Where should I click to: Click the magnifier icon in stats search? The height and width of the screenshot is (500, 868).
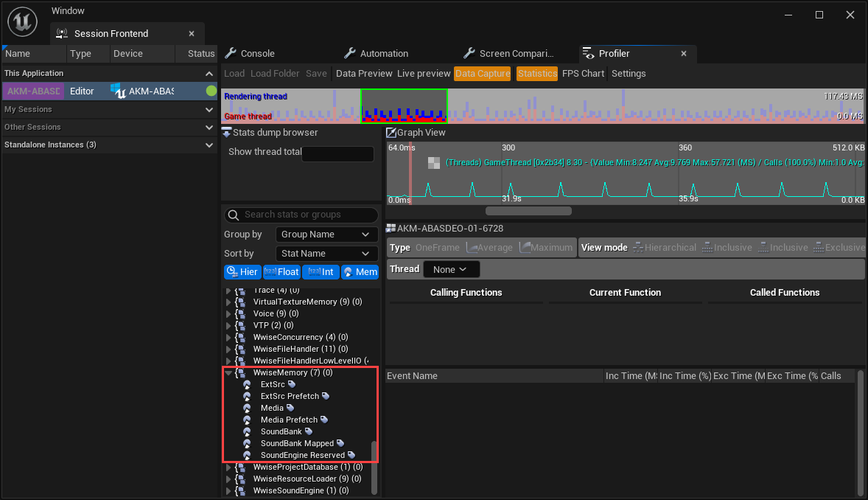pyautogui.click(x=234, y=215)
